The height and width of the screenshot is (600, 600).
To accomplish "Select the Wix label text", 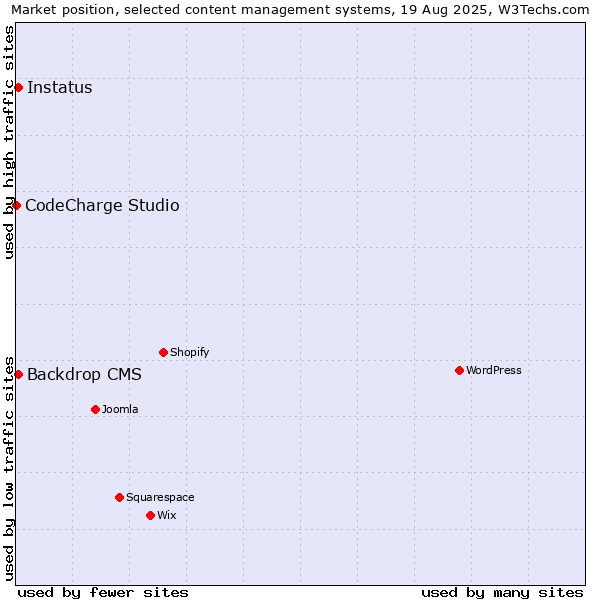I will coord(166,515).
